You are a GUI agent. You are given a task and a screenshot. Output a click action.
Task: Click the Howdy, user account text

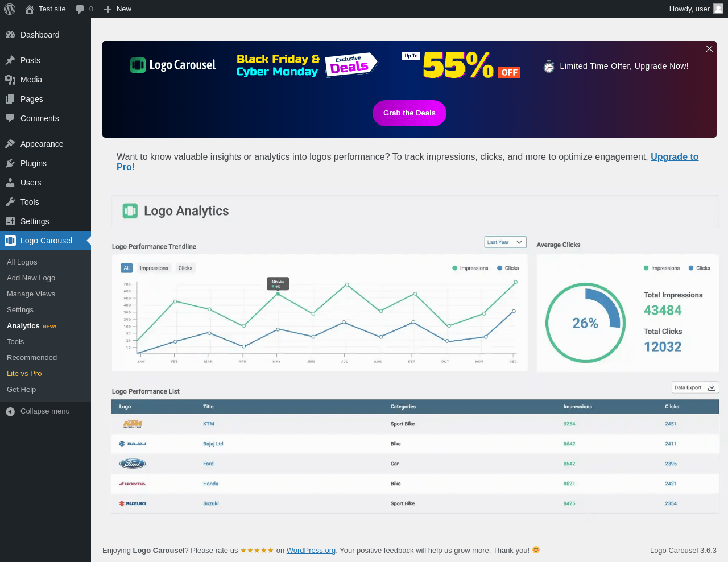coord(689,9)
